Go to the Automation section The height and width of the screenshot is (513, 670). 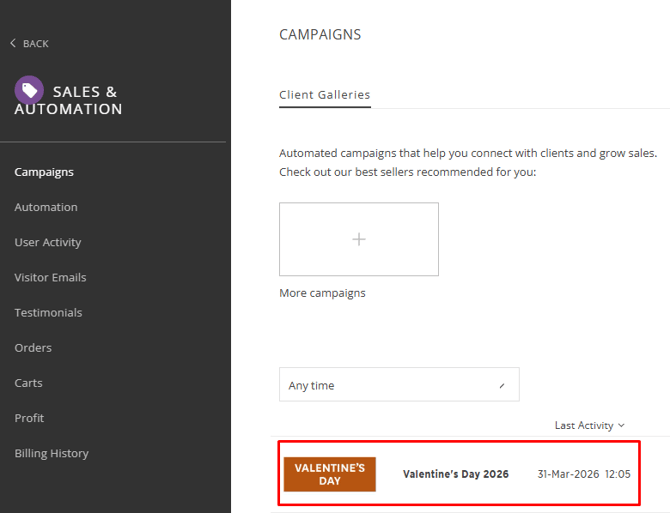point(46,207)
